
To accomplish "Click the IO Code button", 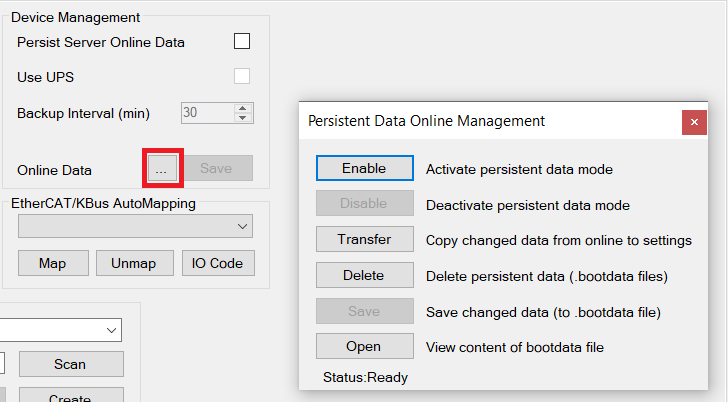I will pos(218,263).
